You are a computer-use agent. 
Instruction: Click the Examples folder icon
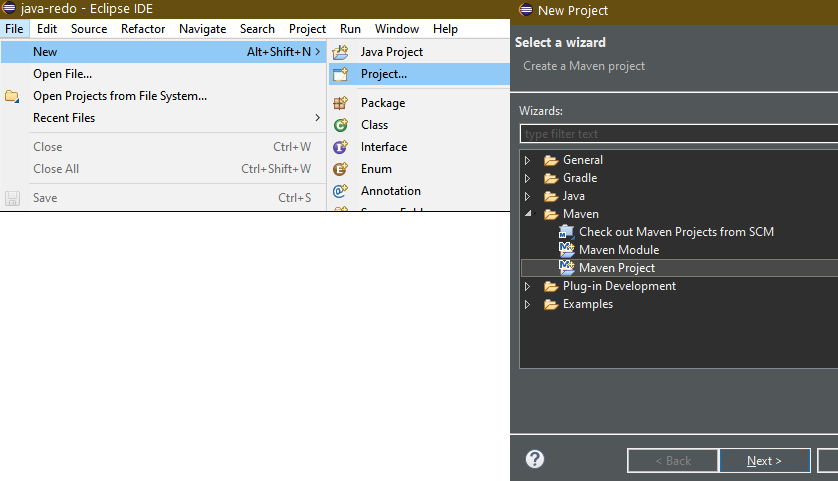[x=551, y=305]
